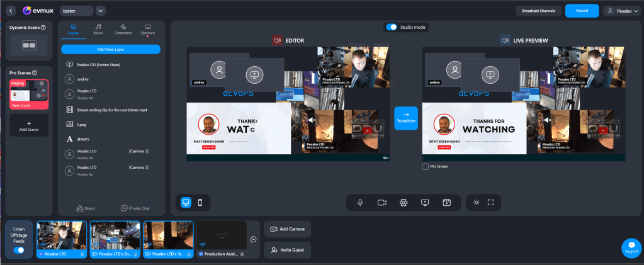This screenshot has width=644, height=265.
Task: Select the New Scene thumbnail marked Playing
Action: [x=29, y=94]
